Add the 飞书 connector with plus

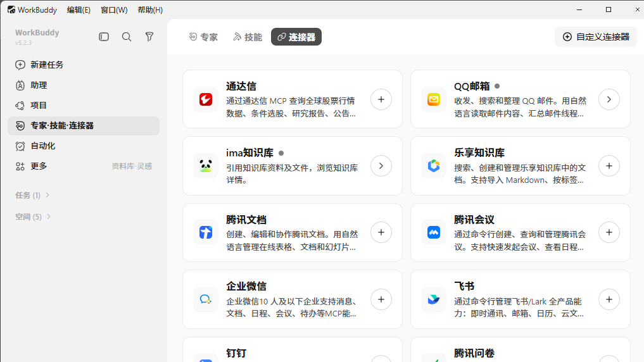coord(609,299)
